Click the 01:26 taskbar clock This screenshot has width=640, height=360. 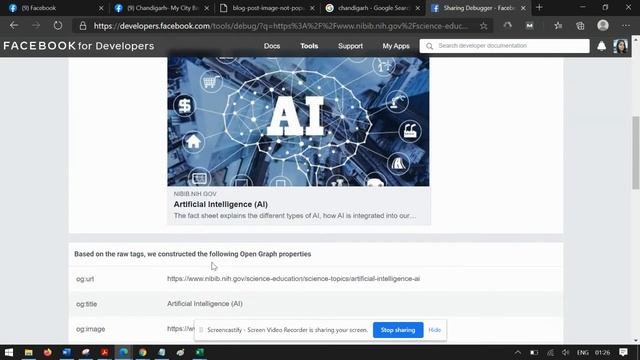(602, 352)
